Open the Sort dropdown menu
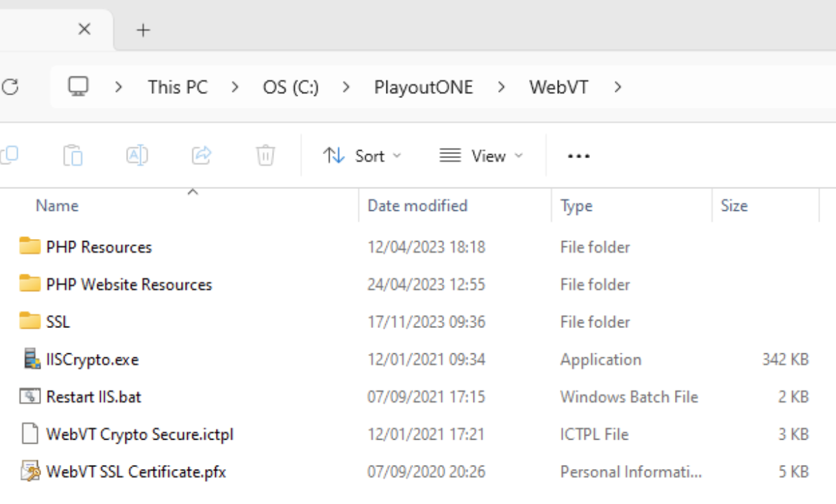This screenshot has width=836, height=504. tap(362, 156)
